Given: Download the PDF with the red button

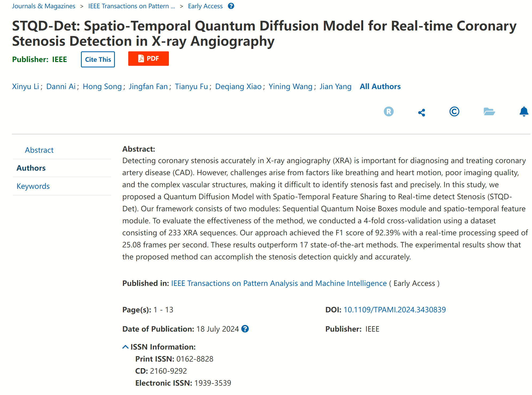Looking at the screenshot, I should pos(148,59).
